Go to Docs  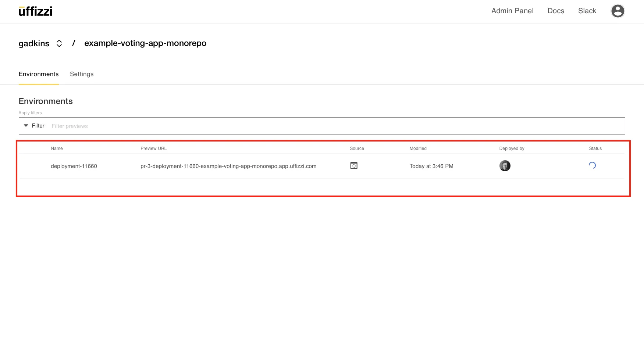tap(555, 11)
